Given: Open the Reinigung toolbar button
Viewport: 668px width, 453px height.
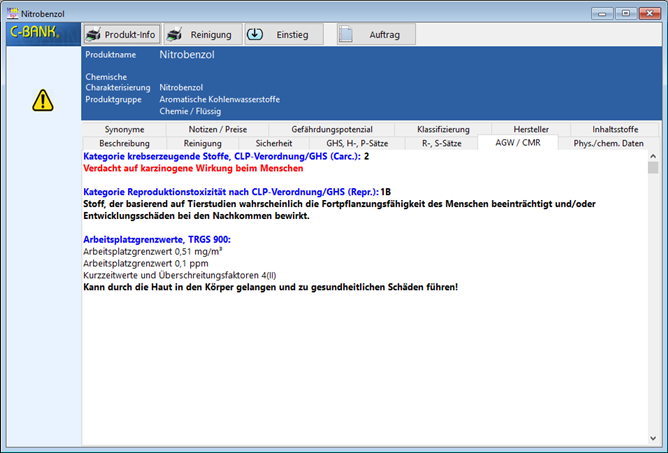Looking at the screenshot, I should click(x=202, y=35).
